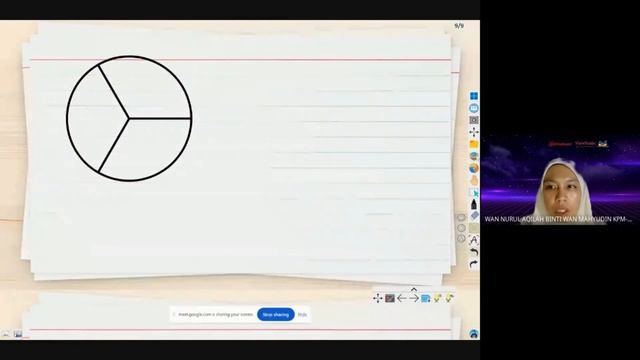Click the small icon at the far bottom-left
640x360 pixels.
point(6,334)
